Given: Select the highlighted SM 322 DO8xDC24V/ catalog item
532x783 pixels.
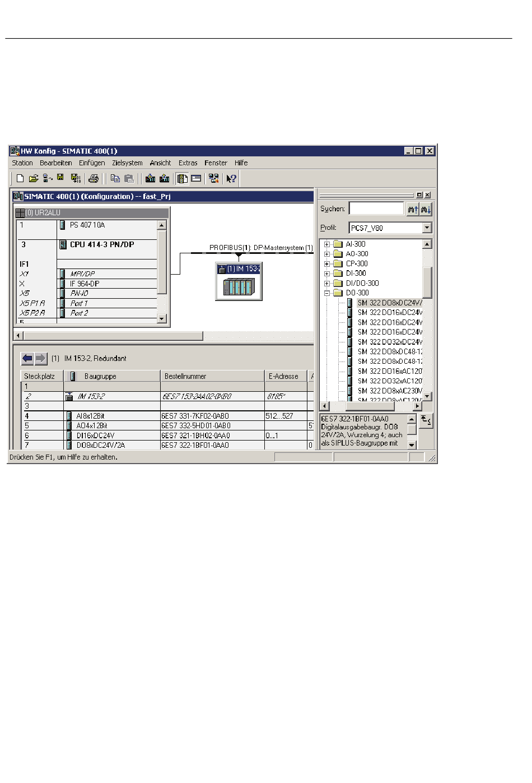Looking at the screenshot, I should pyautogui.click(x=390, y=303).
